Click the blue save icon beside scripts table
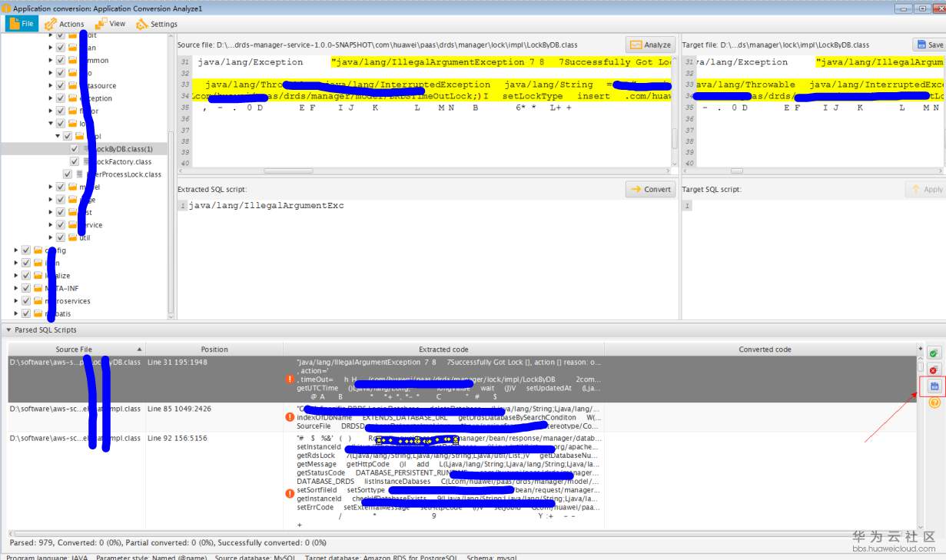The image size is (946, 560). [x=934, y=386]
